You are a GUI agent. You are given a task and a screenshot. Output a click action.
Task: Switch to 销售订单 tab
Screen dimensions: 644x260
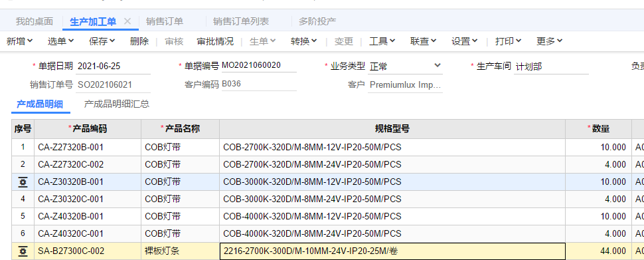click(x=165, y=21)
